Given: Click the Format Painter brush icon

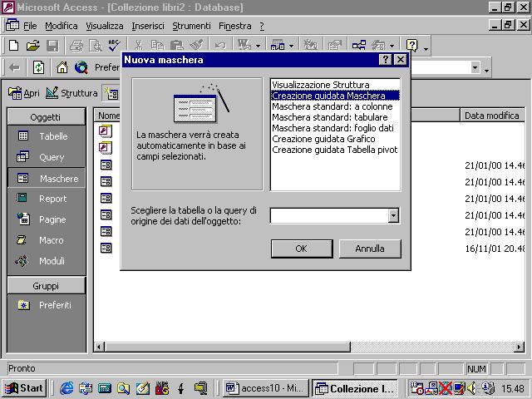Looking at the screenshot, I should click(196, 45).
